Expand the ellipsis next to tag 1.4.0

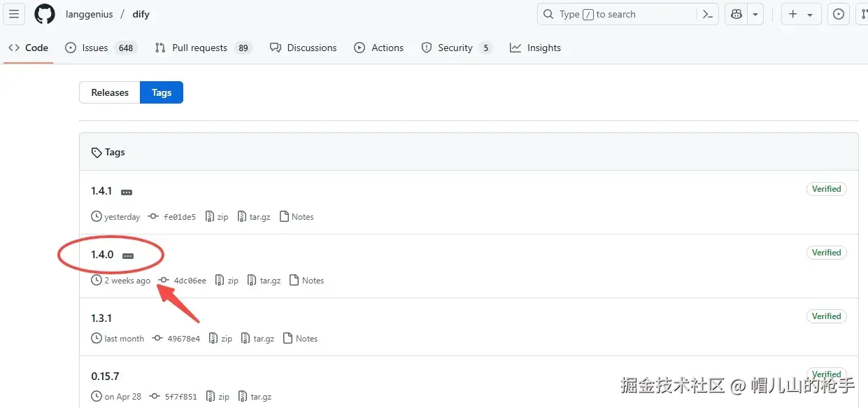click(128, 255)
